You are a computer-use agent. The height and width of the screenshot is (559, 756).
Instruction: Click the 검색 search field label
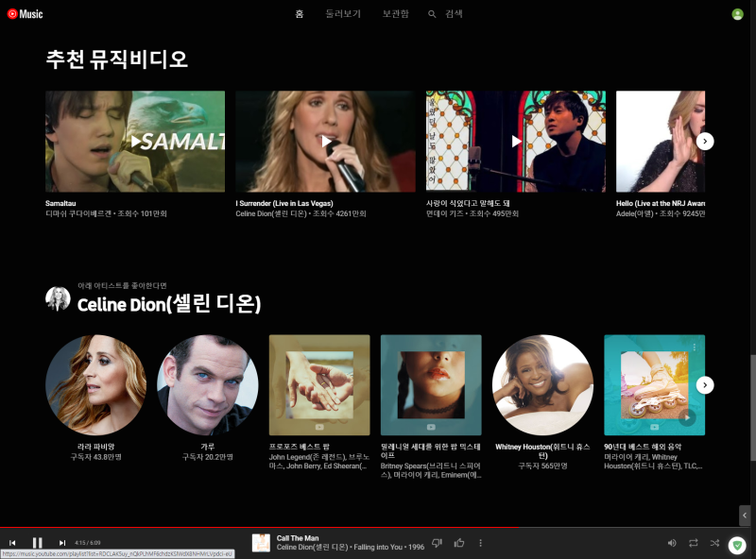[454, 14]
